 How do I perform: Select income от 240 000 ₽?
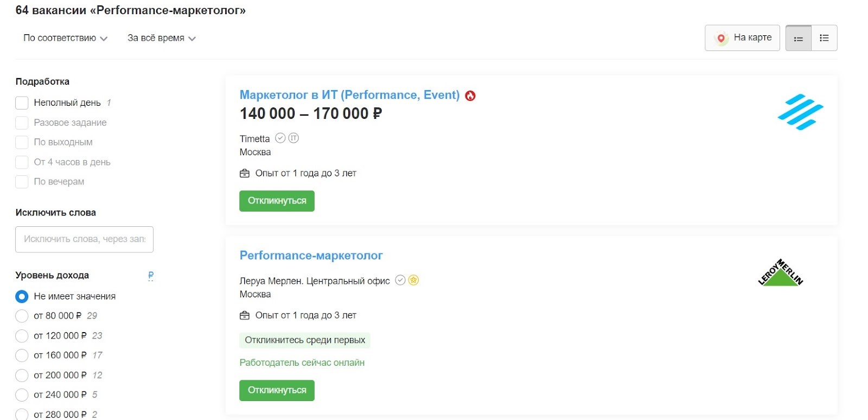click(22, 395)
